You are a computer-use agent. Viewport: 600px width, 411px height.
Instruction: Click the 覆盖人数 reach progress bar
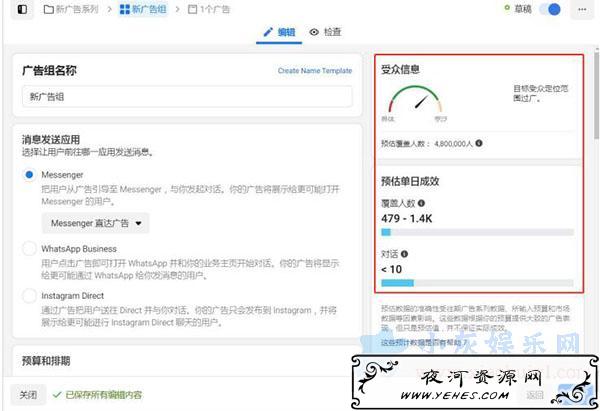tap(478, 232)
